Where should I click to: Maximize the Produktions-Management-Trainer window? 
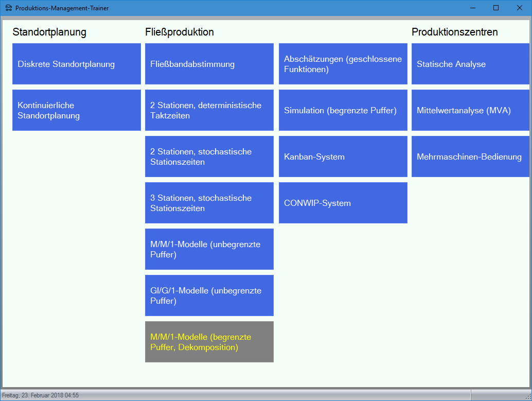[x=496, y=8]
